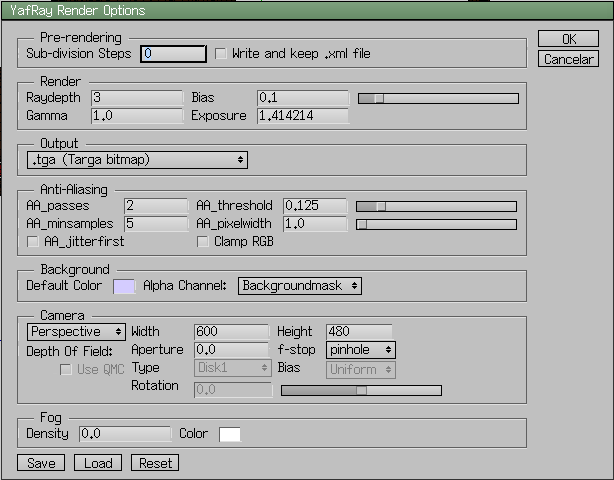Click the Reset button
The width and height of the screenshot is (614, 480).
tap(155, 463)
